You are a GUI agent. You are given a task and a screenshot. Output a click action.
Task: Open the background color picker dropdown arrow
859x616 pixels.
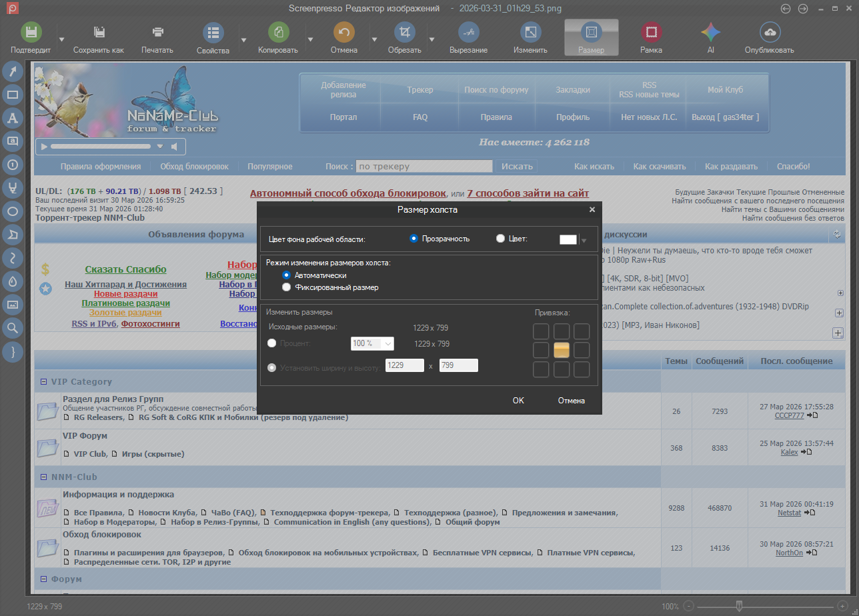coord(584,241)
